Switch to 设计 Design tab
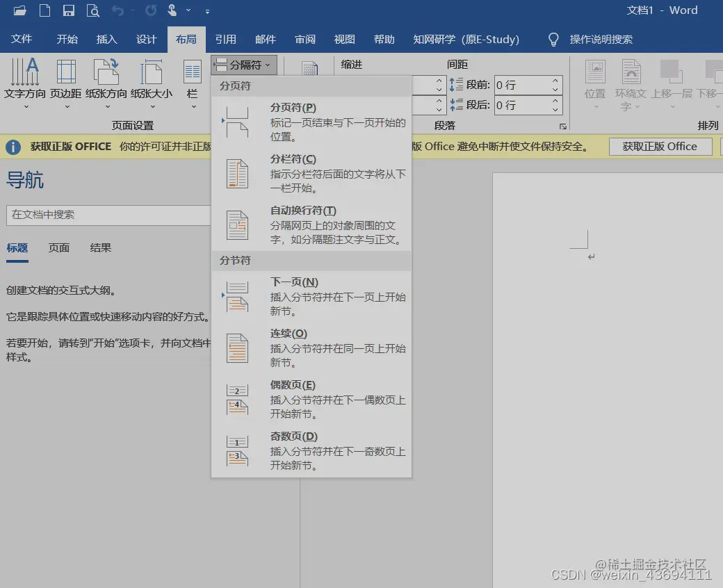 [x=146, y=39]
